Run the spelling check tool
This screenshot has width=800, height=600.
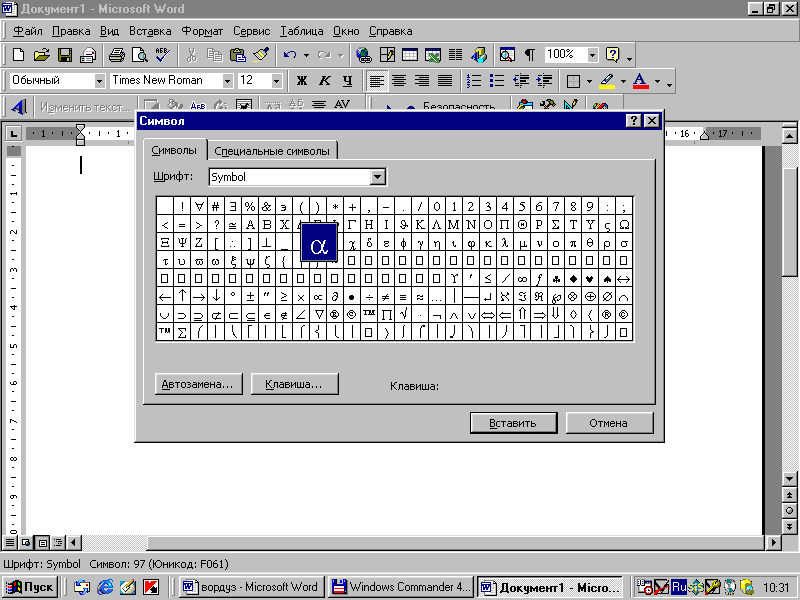(163, 55)
